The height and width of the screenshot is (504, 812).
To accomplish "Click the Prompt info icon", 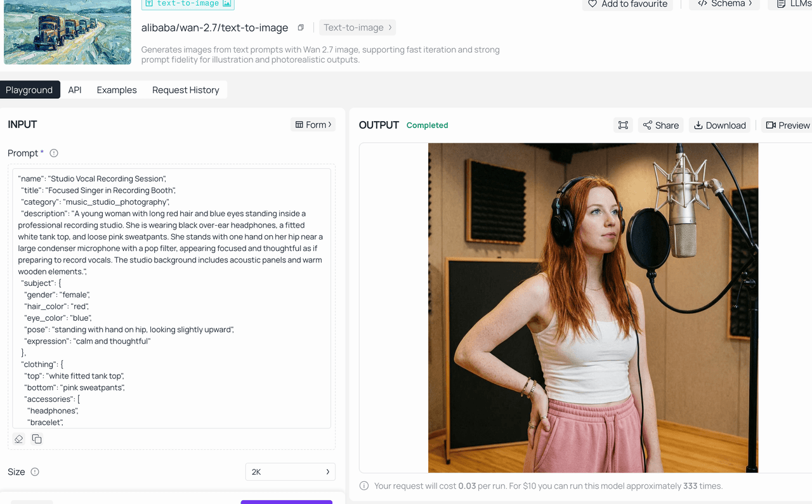I will (x=54, y=153).
